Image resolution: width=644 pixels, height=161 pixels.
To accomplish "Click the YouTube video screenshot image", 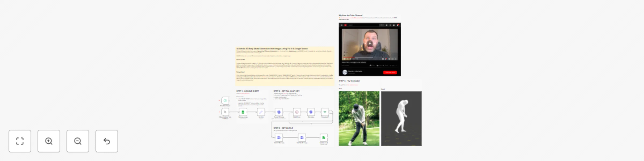I will (370, 49).
